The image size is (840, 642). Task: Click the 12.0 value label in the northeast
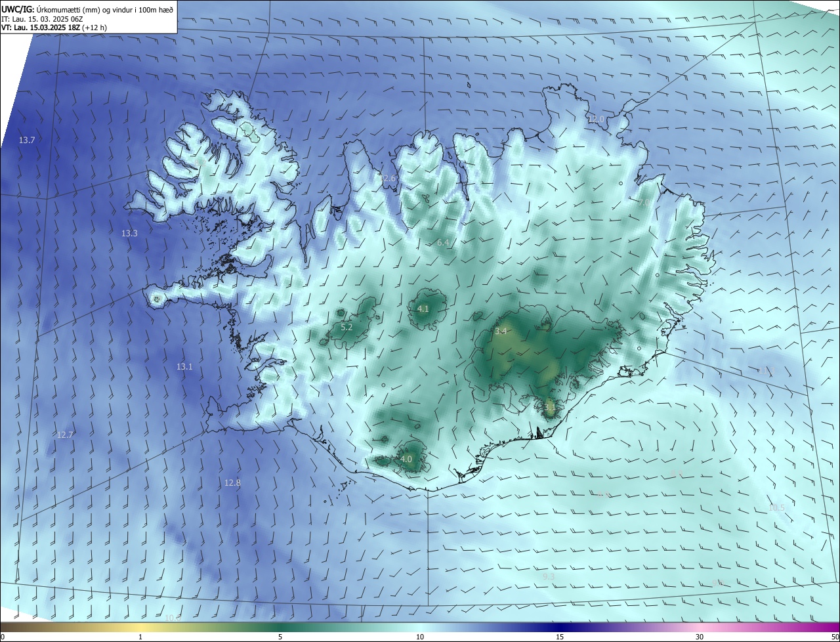pos(595,119)
